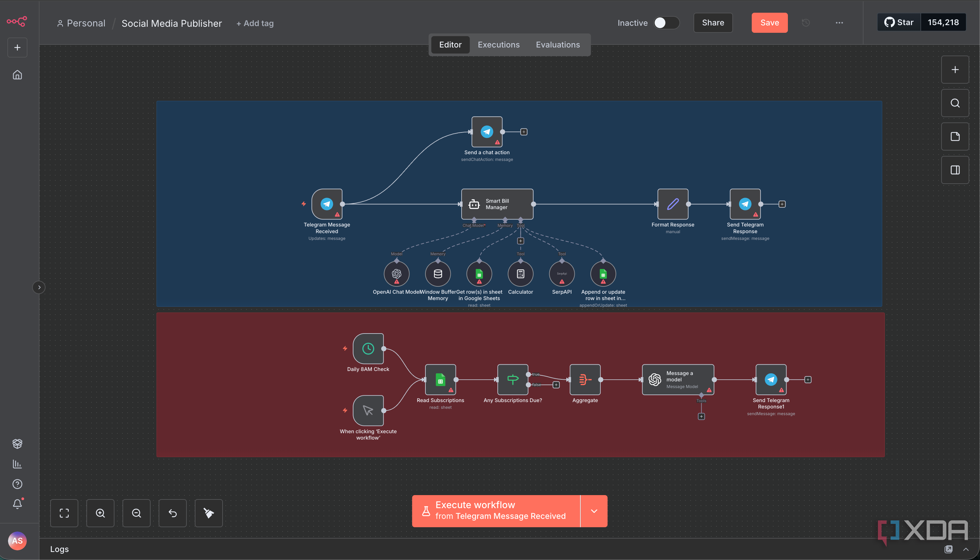Click the reset zoom undo arrow button
980x560 pixels.
[173, 513]
